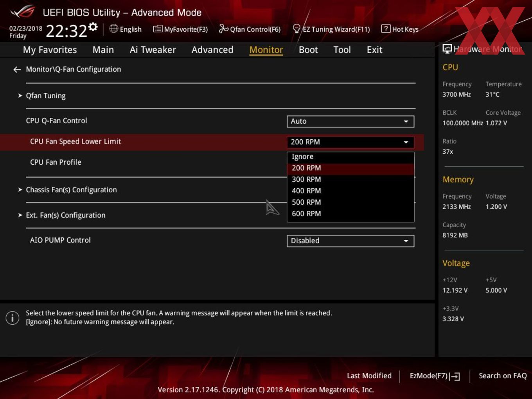The image size is (532, 399).
Task: Switch to Exit tab
Action: 374,50
